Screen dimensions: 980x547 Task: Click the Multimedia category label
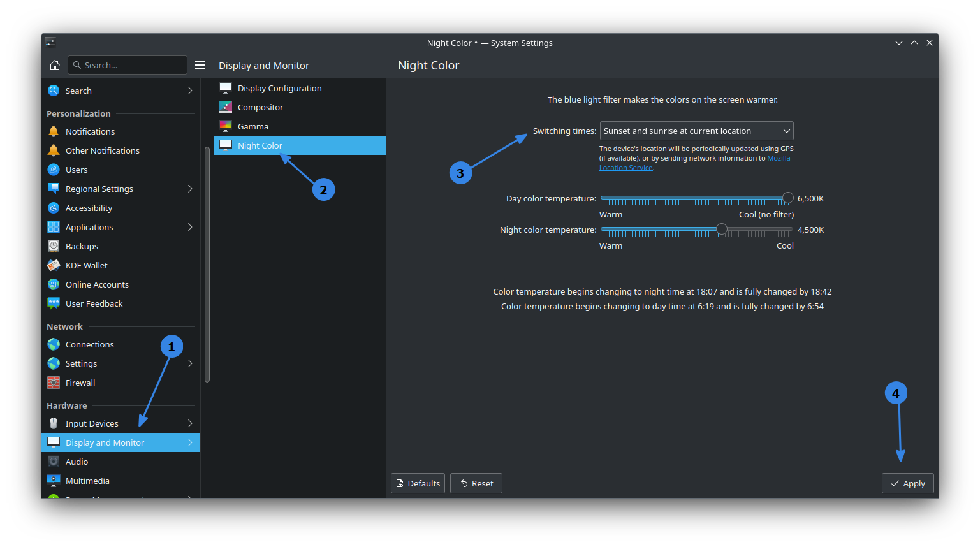click(x=87, y=481)
